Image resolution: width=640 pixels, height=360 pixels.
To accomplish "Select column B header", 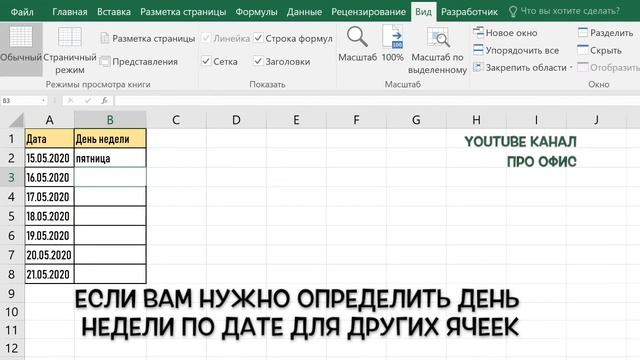I will point(110,120).
